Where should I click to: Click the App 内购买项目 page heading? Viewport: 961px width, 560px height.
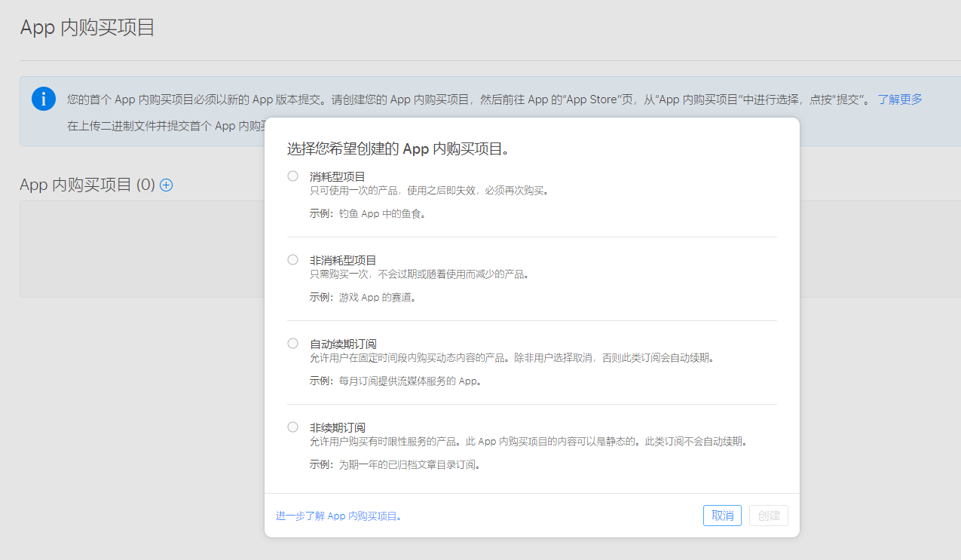87,28
